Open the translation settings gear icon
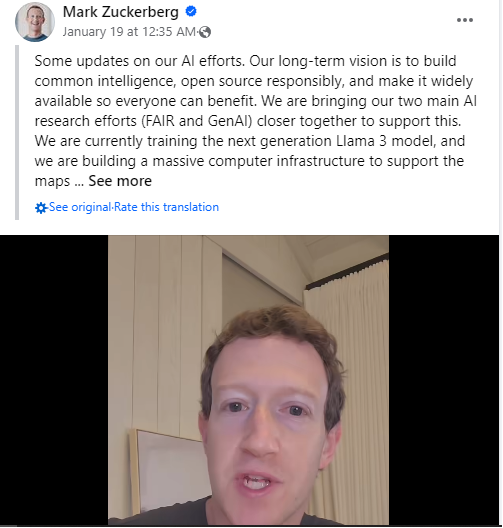This screenshot has height=528, width=503. (41, 208)
